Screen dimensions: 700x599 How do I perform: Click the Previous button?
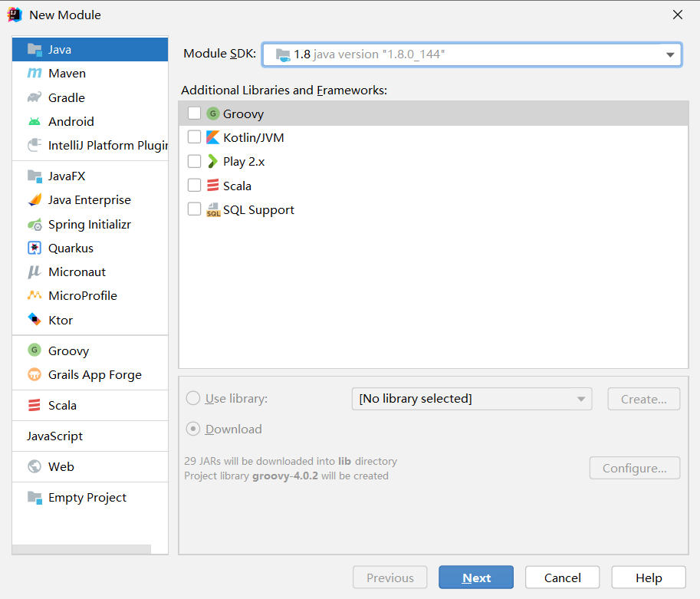coord(389,578)
